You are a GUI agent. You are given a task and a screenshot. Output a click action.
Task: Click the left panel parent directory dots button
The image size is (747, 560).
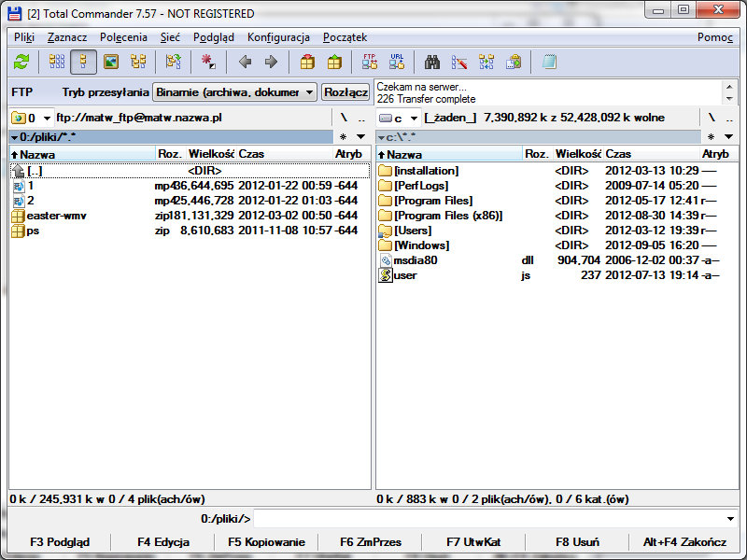361,118
